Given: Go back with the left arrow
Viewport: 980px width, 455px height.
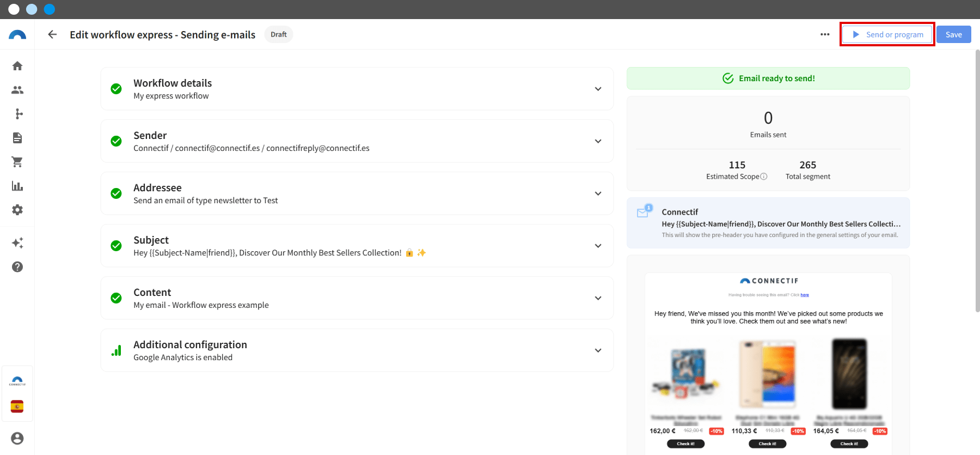Looking at the screenshot, I should (x=52, y=34).
